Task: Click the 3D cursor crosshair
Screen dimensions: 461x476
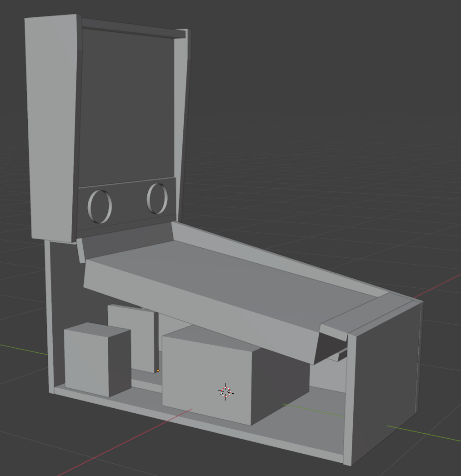Action: point(226,392)
